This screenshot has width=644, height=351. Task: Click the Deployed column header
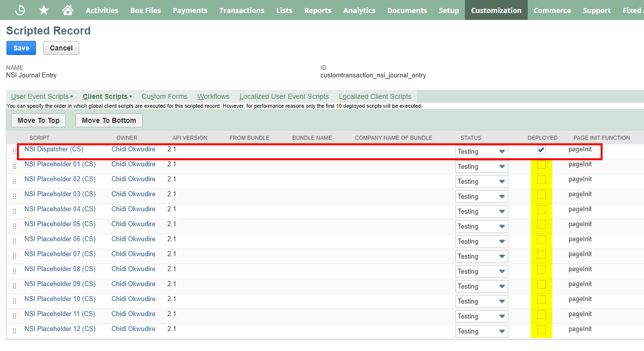click(543, 138)
